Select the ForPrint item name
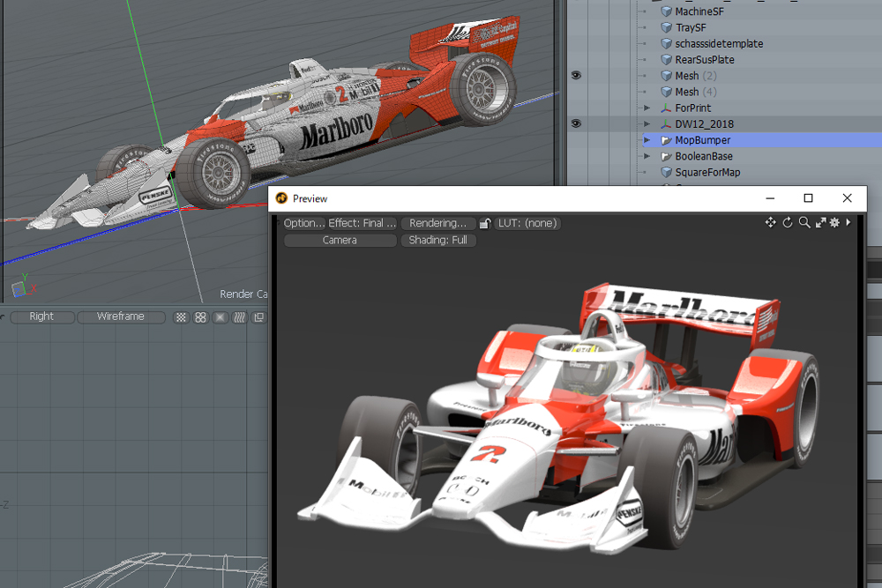Viewport: 882px width, 588px height. tap(693, 108)
